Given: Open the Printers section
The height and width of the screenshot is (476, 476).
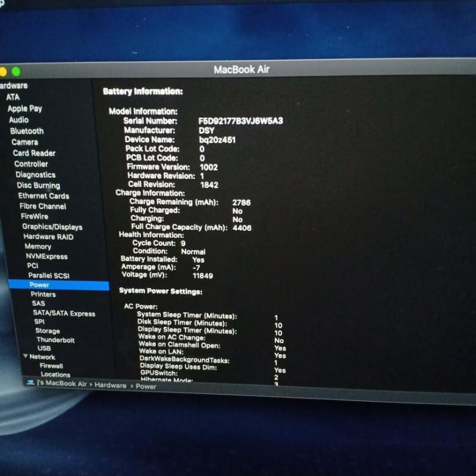Looking at the screenshot, I should (43, 294).
